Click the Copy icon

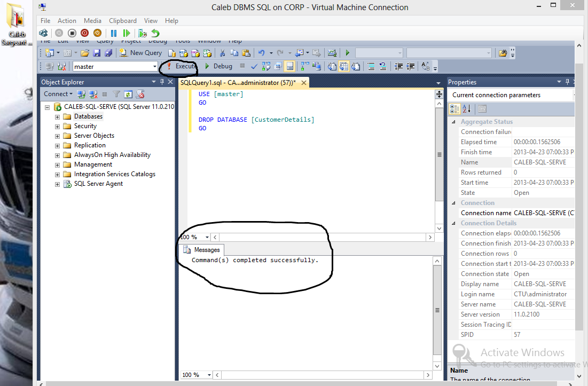[x=234, y=53]
